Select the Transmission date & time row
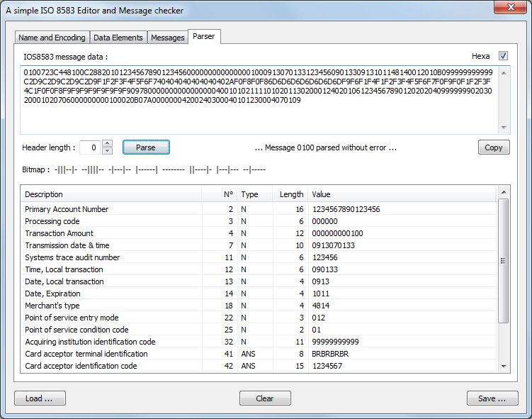The height and width of the screenshot is (419, 532). [x=259, y=245]
